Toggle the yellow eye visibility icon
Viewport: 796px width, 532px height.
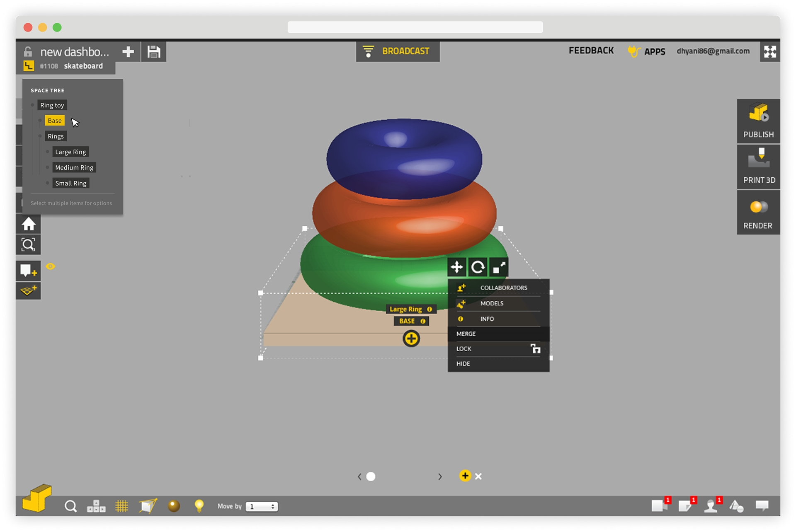[51, 266]
